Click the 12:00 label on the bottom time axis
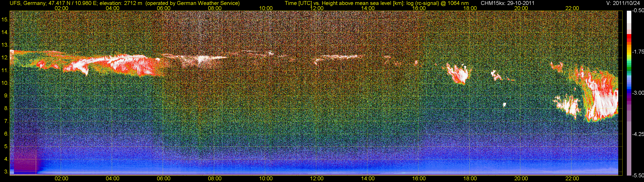The width and height of the screenshot is (644, 182). click(x=317, y=179)
